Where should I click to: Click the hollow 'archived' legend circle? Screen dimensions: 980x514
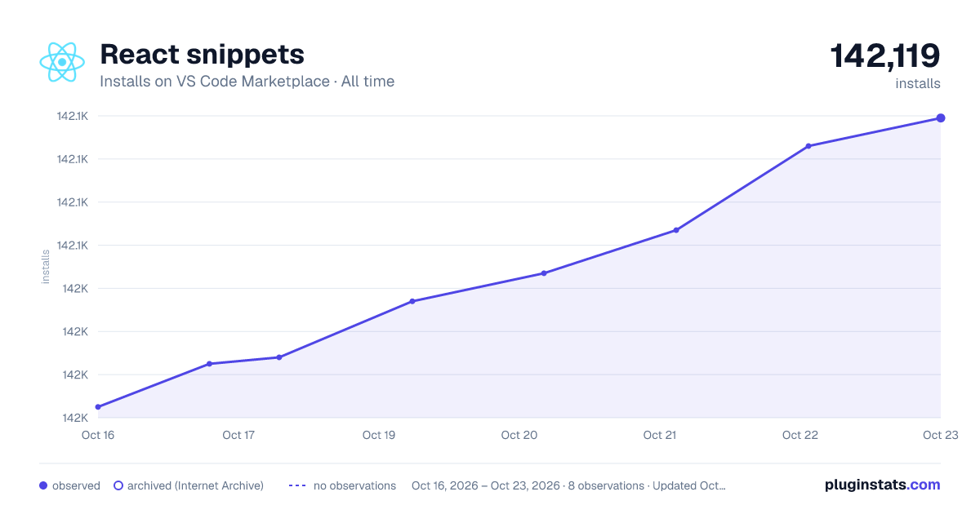(118, 485)
